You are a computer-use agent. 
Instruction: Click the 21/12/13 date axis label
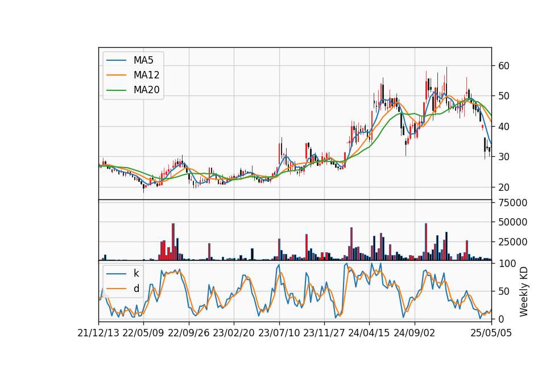click(x=98, y=333)
